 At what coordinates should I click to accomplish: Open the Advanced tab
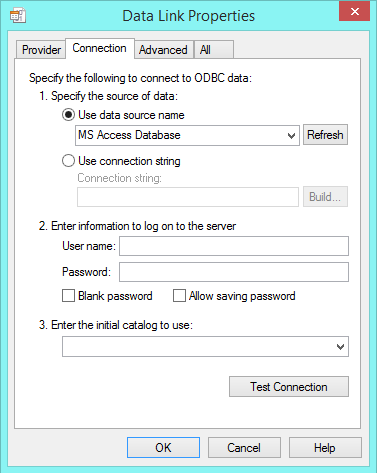163,50
